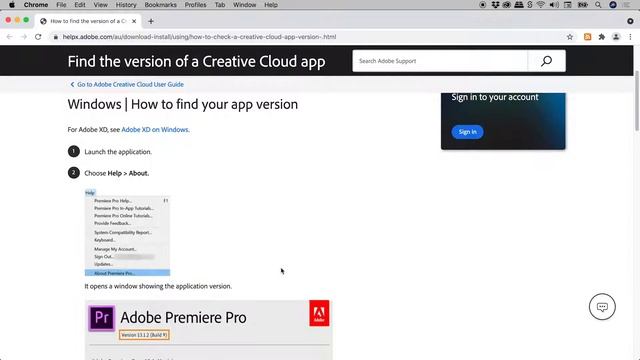Open the Profiles menu
This screenshot has height=360, width=640.
coord(195,5)
